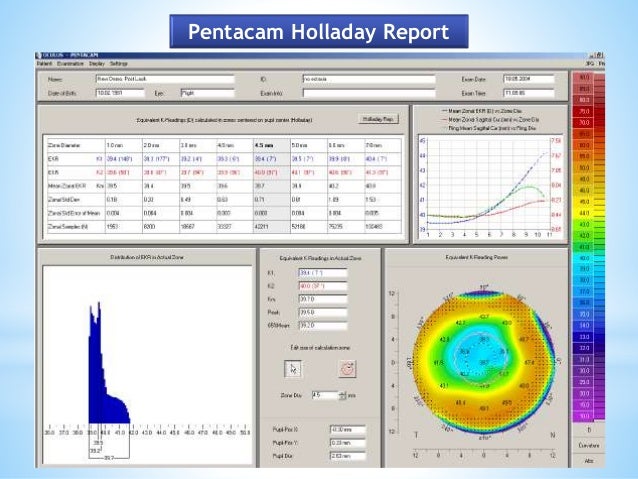The height and width of the screenshot is (479, 638).
Task: Click the Zone Dia. value field
Action: point(325,395)
